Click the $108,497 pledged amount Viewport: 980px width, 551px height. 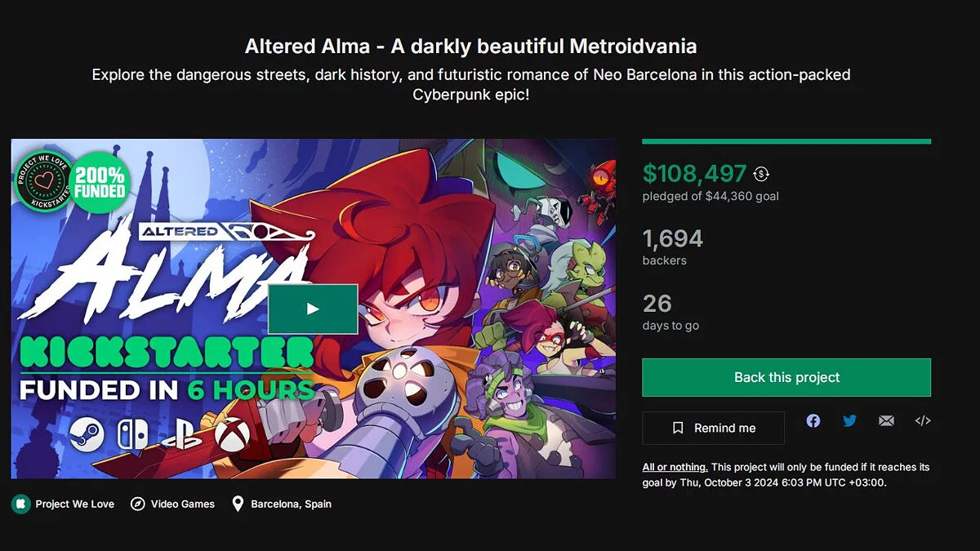694,173
